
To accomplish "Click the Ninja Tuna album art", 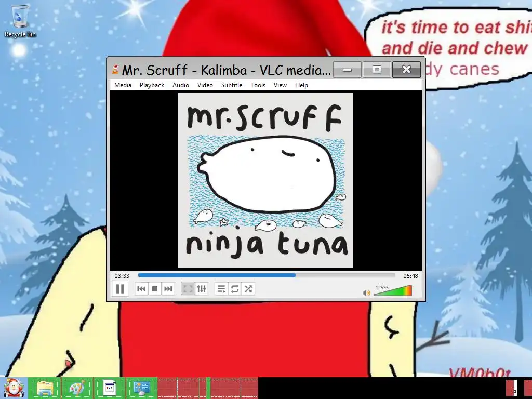I will coord(265,180).
